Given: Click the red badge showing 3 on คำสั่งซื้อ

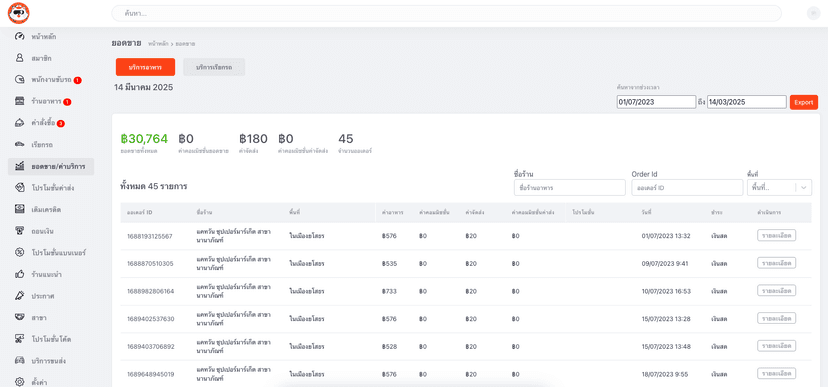Looking at the screenshot, I should (x=61, y=124).
